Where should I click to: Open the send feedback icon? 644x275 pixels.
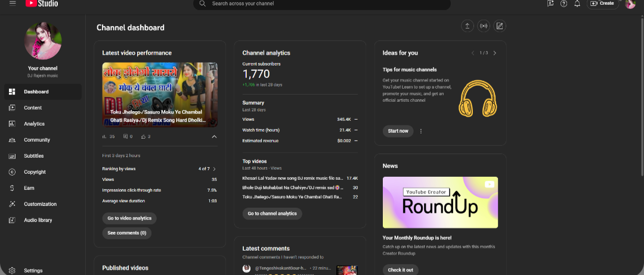click(x=550, y=4)
